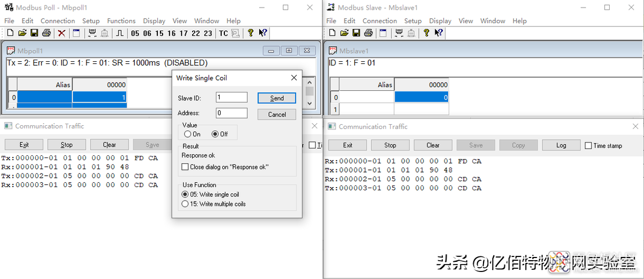Screen dimensions: 644x279
Task: Click Print icon in Modbus Poll toolbar
Action: pos(46,33)
